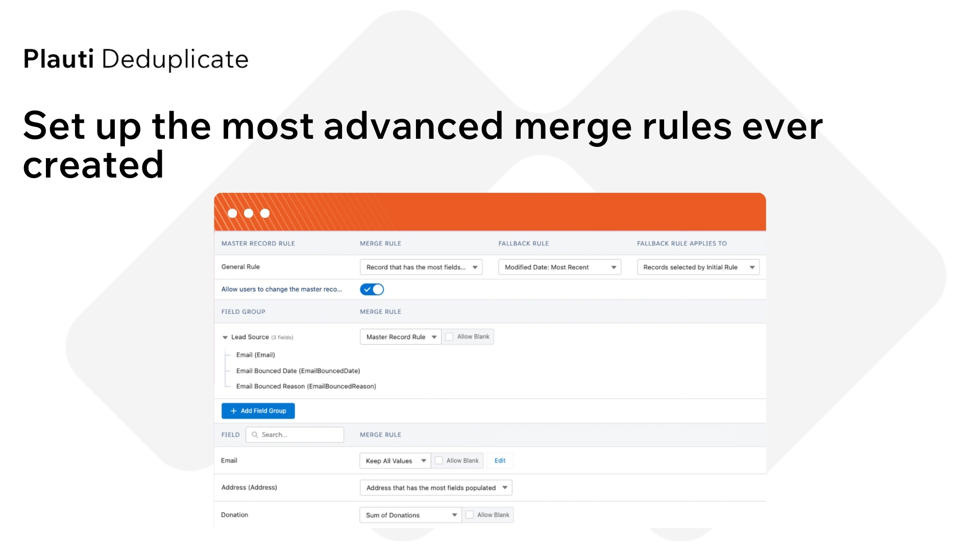This screenshot has width=980, height=551.
Task: Click the Add Field Group button
Action: [258, 411]
